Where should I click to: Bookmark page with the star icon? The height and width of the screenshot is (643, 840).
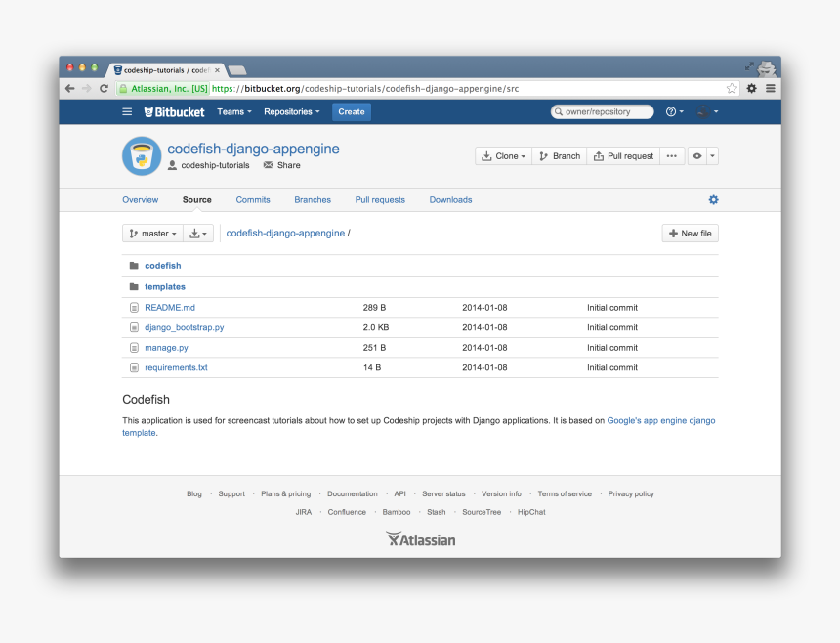(x=732, y=88)
